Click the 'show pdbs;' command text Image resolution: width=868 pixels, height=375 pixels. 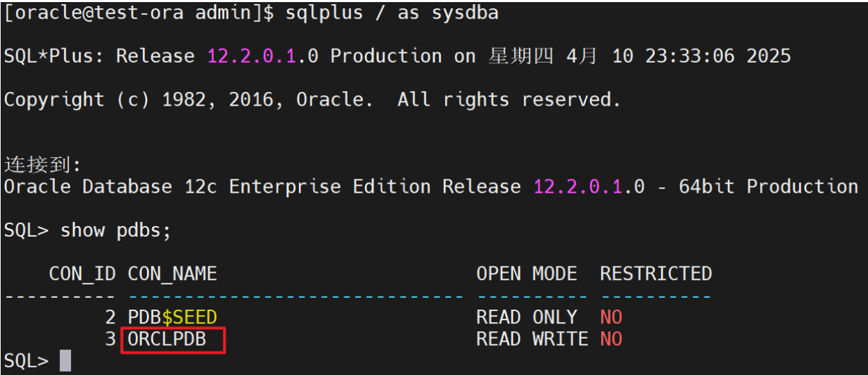pyautogui.click(x=116, y=230)
